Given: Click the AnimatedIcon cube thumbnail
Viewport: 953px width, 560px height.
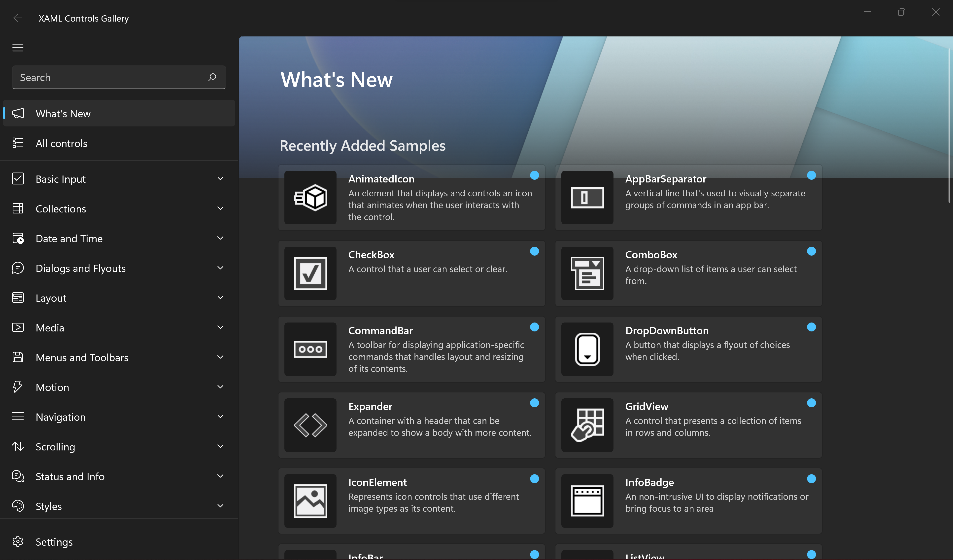Looking at the screenshot, I should 310,198.
